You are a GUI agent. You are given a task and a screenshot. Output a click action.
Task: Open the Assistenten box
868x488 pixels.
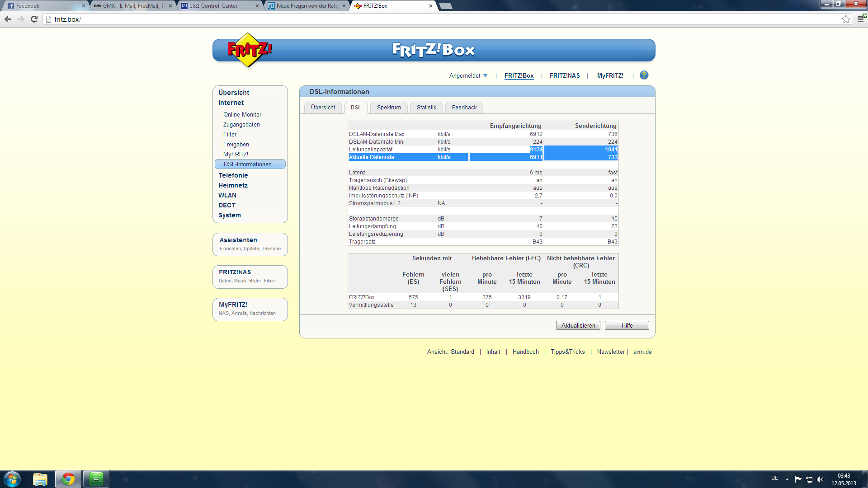point(250,244)
